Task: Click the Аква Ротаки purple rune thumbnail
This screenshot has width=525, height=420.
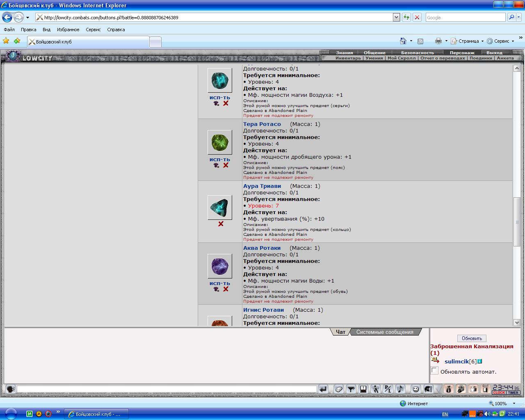Action: coord(220,266)
